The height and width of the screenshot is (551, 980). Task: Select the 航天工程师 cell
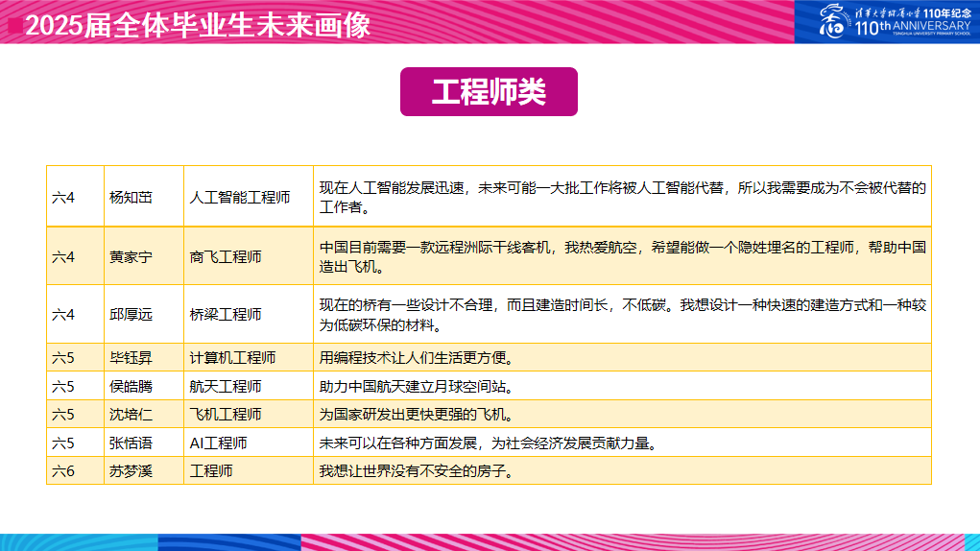[249, 386]
